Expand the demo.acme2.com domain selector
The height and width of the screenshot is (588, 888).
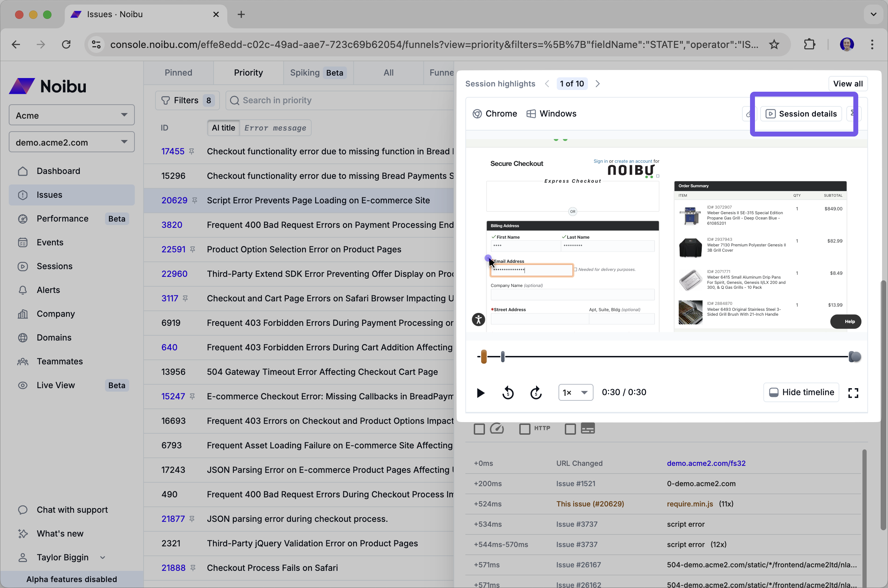pos(72,142)
